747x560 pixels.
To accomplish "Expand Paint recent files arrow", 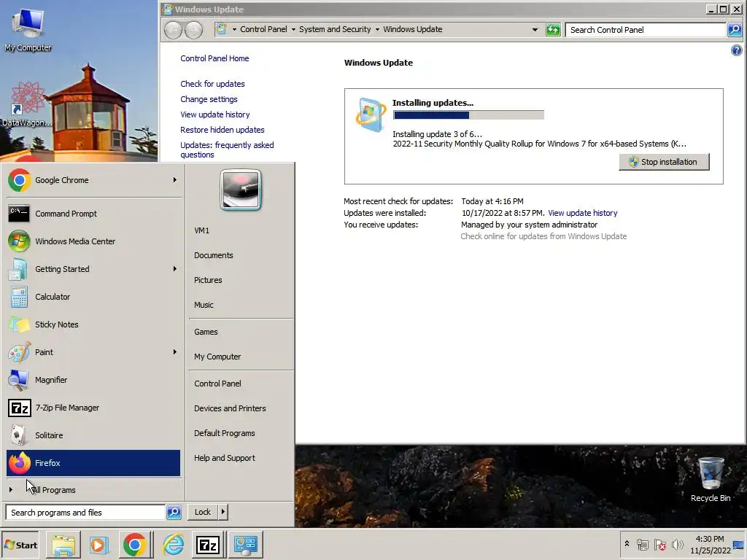I will click(x=175, y=352).
